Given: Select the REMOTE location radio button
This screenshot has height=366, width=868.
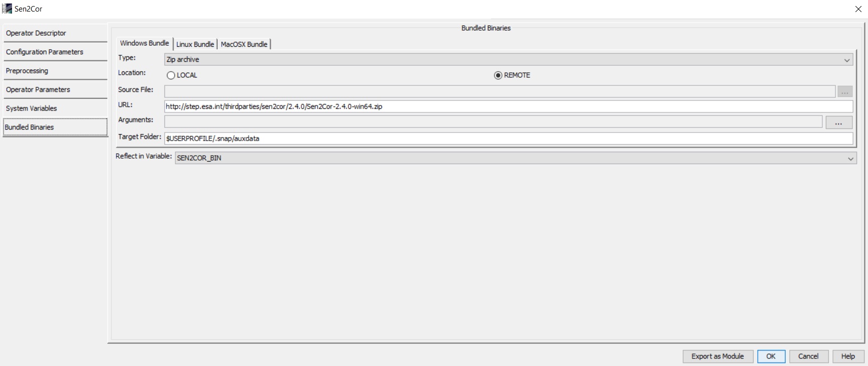Looking at the screenshot, I should tap(512, 75).
